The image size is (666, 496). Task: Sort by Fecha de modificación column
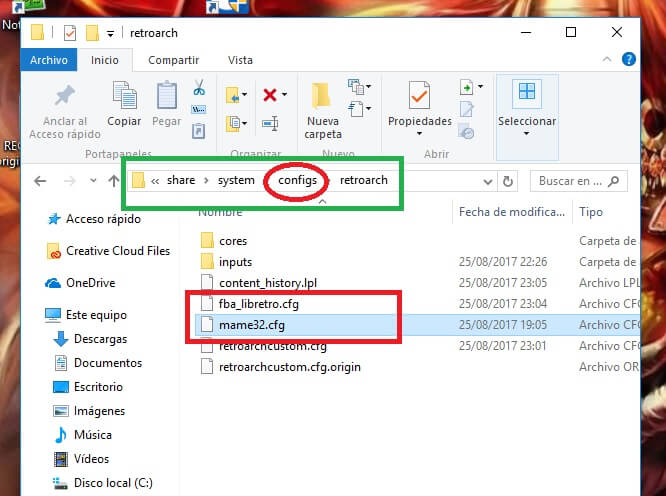pos(512,211)
